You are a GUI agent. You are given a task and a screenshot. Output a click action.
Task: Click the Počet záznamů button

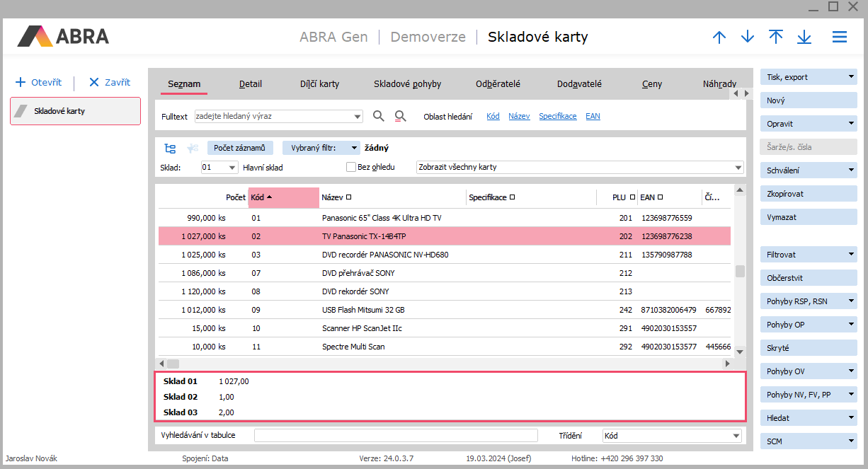239,148
